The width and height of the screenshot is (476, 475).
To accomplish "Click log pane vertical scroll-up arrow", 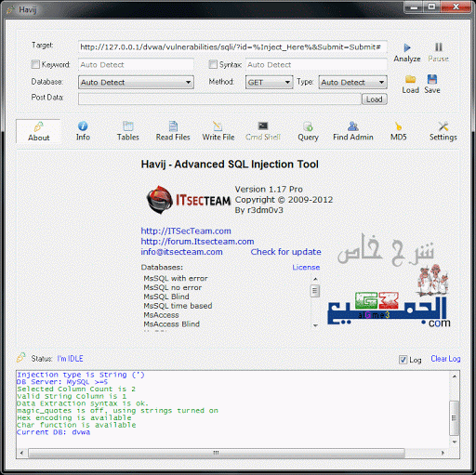I will (x=454, y=376).
